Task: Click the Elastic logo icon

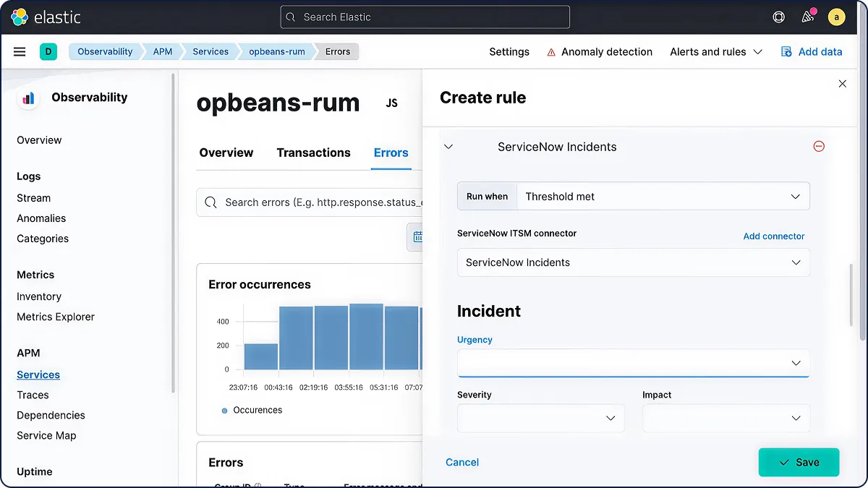Action: click(x=20, y=17)
